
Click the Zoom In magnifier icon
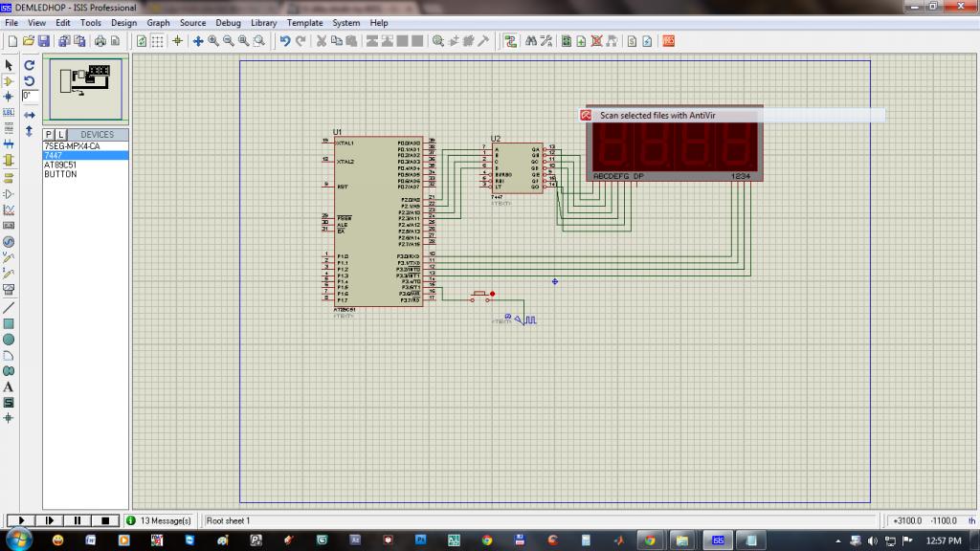pos(213,41)
